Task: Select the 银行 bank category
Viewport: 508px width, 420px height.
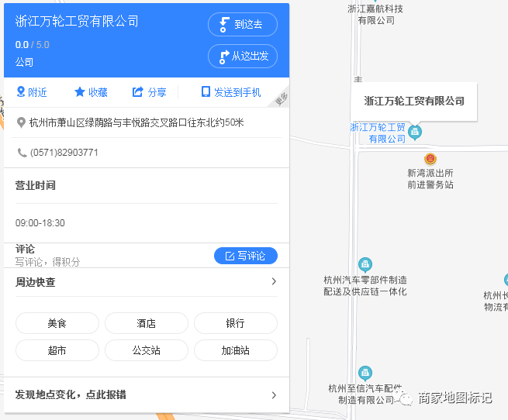Action: 235,323
